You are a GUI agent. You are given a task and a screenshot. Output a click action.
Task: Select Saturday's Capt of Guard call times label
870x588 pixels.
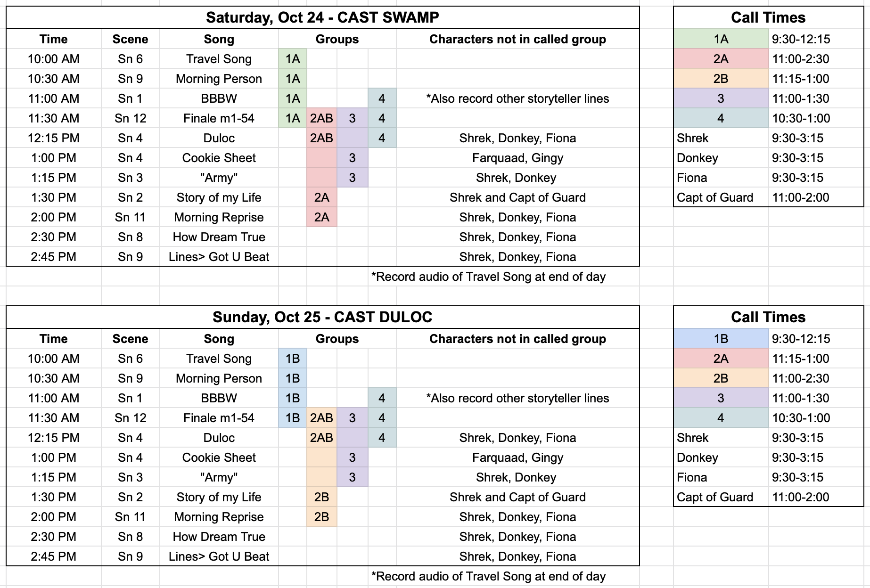[x=721, y=197]
